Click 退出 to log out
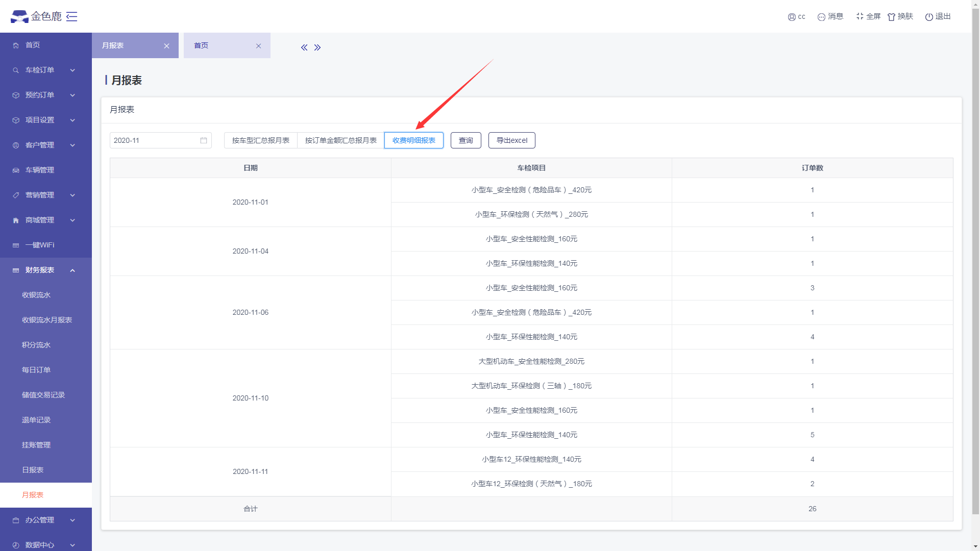This screenshot has height=551, width=980. [x=938, y=16]
